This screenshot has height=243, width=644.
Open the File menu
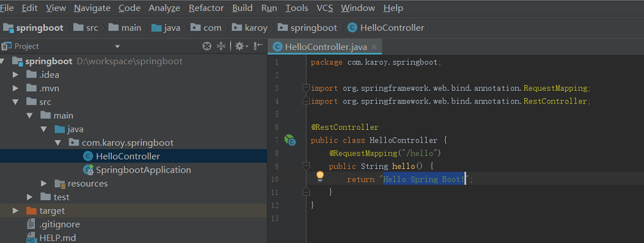[x=6, y=8]
